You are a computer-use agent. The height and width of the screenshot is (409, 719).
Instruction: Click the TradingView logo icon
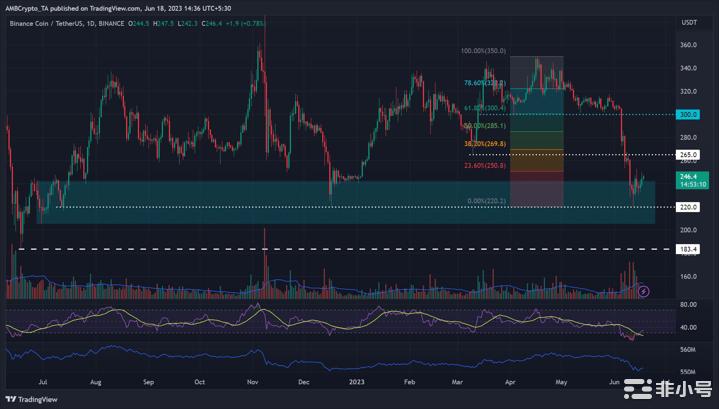[x=12, y=397]
